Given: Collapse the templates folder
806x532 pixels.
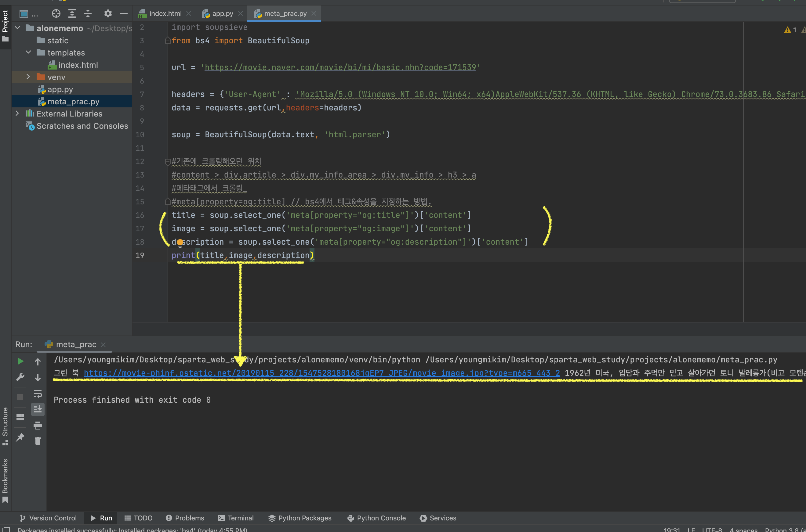Looking at the screenshot, I should 28,52.
